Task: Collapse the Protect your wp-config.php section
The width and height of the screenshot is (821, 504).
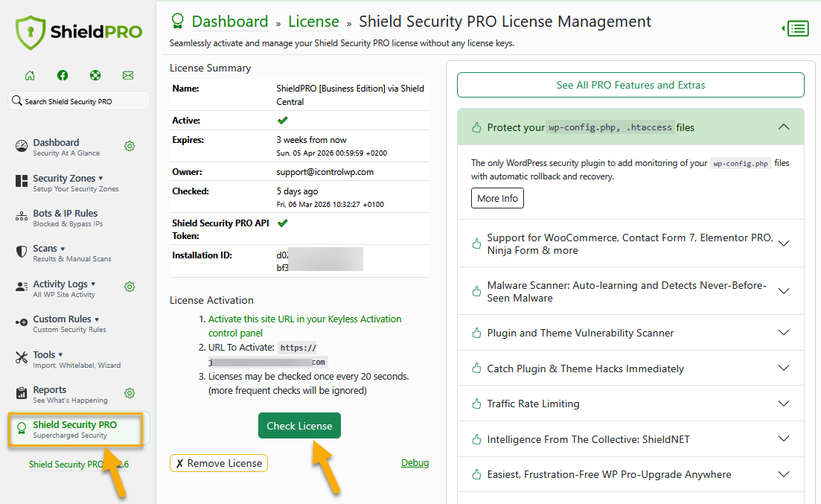Action: (630, 127)
